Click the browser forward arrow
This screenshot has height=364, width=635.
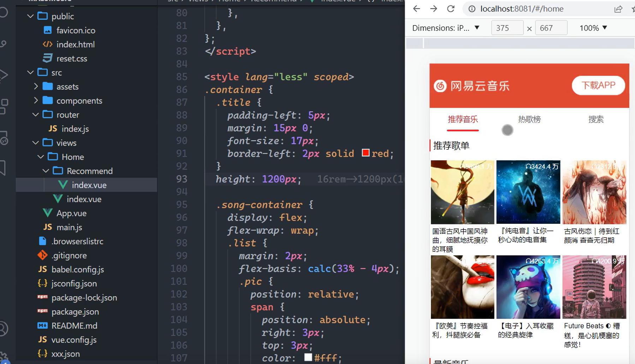[x=434, y=9]
